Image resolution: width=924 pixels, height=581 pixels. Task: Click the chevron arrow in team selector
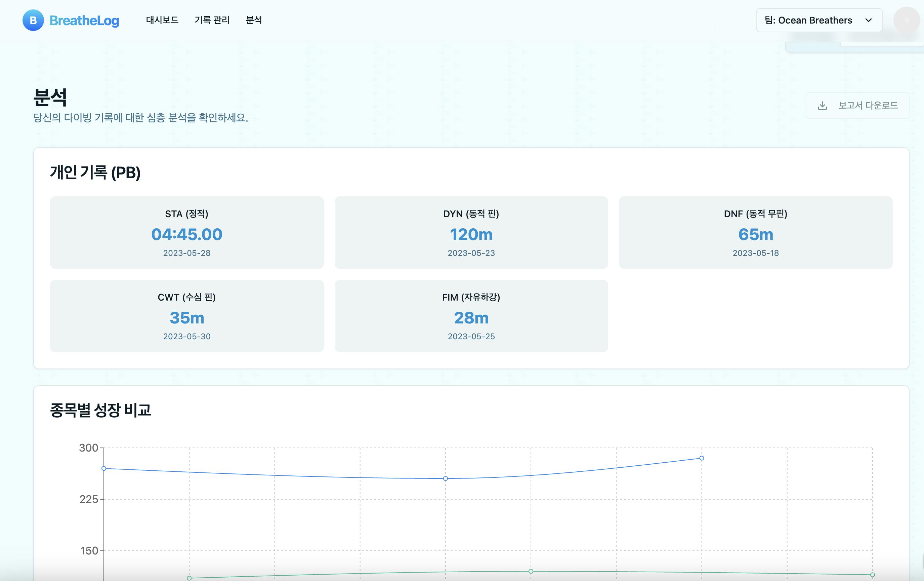(x=869, y=21)
